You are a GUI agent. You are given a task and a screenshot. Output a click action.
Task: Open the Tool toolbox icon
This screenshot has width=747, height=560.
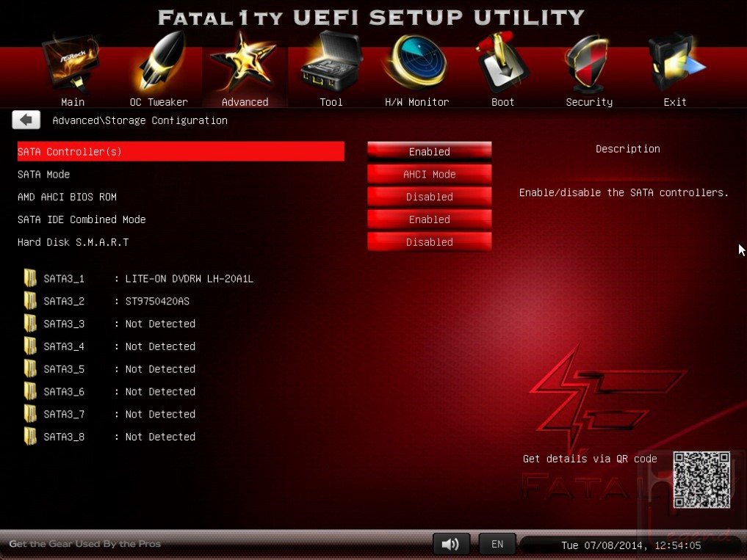click(x=331, y=62)
